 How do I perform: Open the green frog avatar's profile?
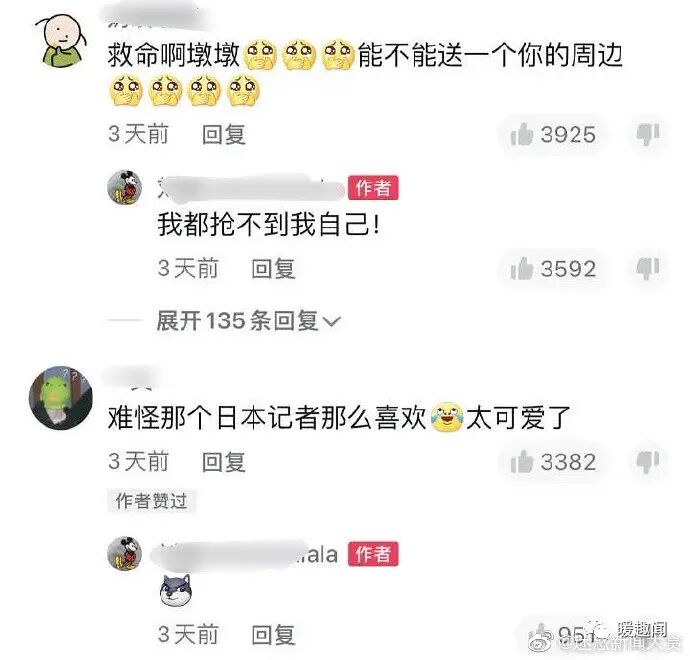[61, 398]
